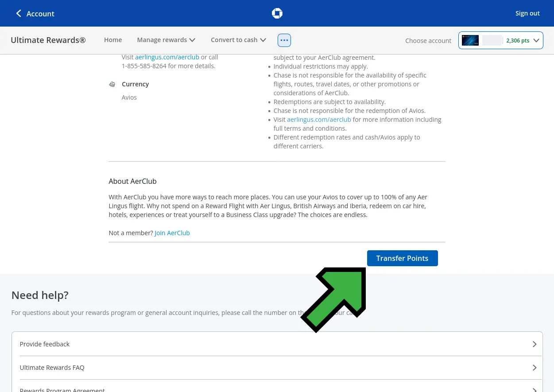Image resolution: width=554 pixels, height=392 pixels.
Task: Open the Ultimate Rewards FAQ row chevron
Action: [535, 368]
